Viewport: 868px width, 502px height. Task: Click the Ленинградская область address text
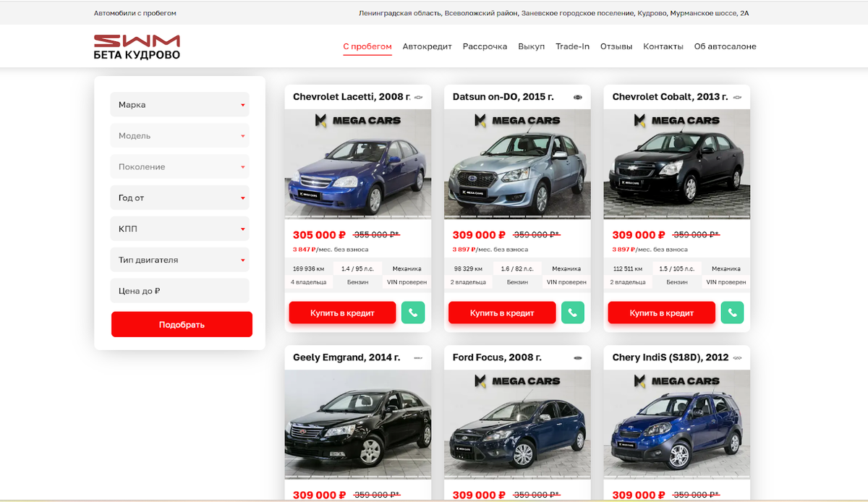[x=554, y=13]
